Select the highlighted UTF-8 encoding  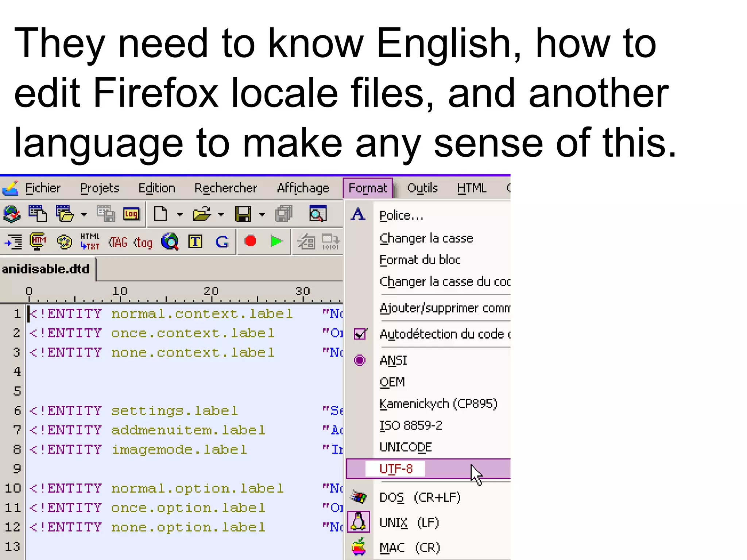[x=428, y=468]
